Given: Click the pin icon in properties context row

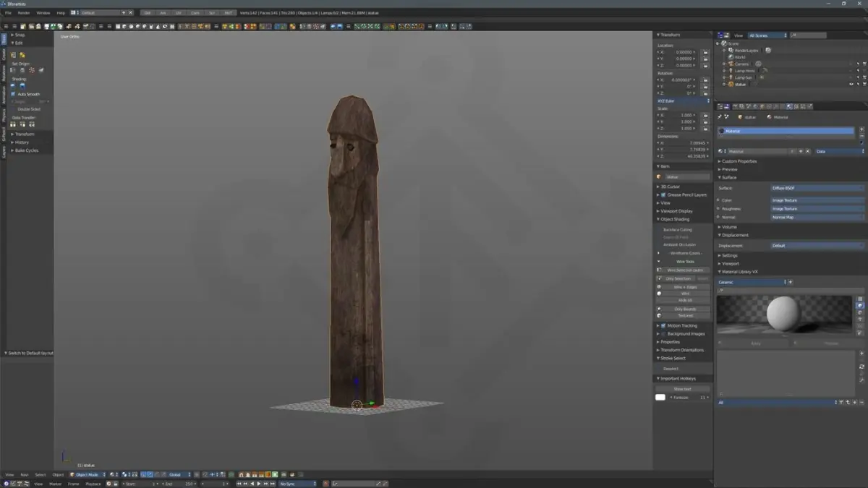Looking at the screenshot, I should point(720,117).
